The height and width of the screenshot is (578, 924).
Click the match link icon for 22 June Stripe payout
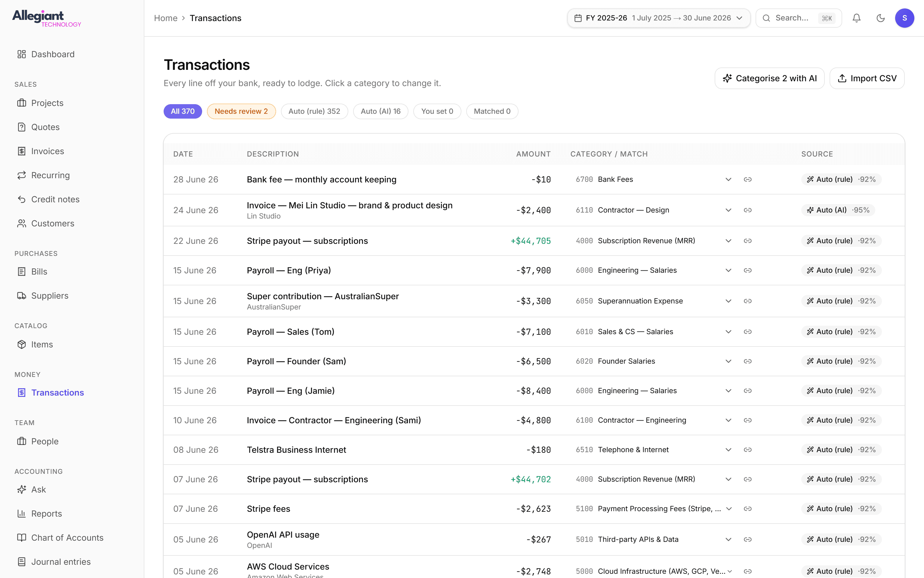point(748,241)
